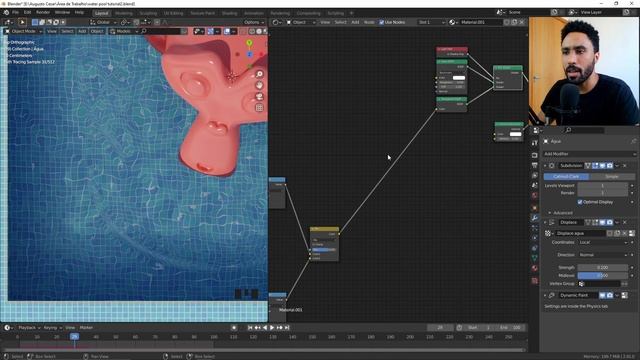Open the View Layer properties tab icon
Screen dimensions: 640x360
(535, 176)
